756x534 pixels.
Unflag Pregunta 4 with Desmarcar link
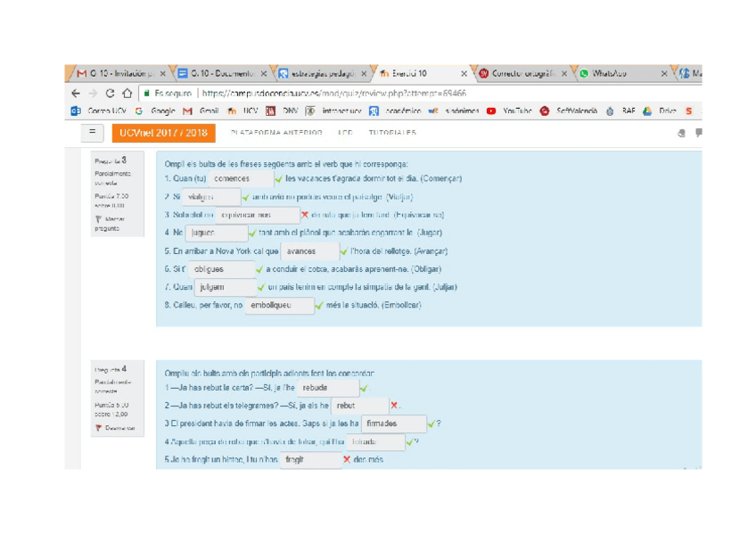click(x=115, y=428)
